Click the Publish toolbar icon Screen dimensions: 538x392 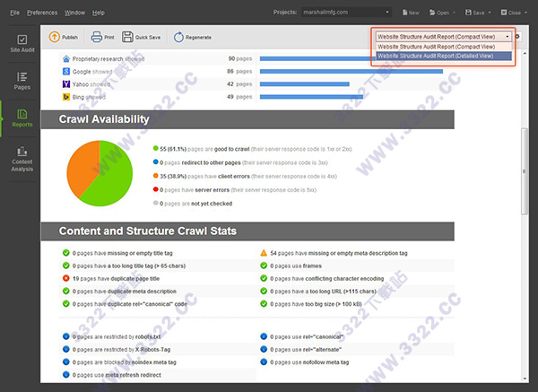pyautogui.click(x=54, y=37)
